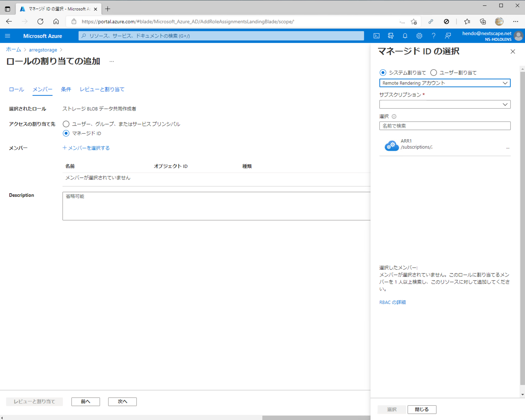Show info tooltip next to 選択 label
Screen dimensions: 525x420
tap(394, 116)
